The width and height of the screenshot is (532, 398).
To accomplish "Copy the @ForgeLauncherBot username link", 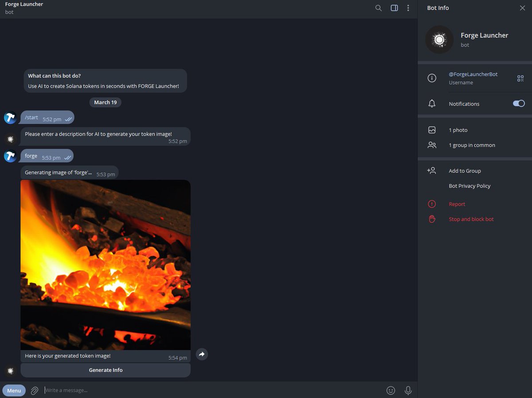I will coord(473,75).
